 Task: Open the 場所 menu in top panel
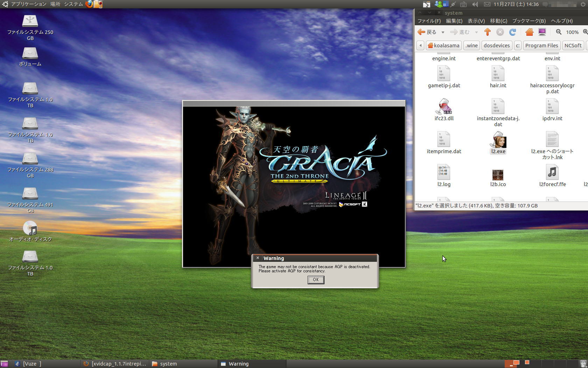pyautogui.click(x=55, y=4)
